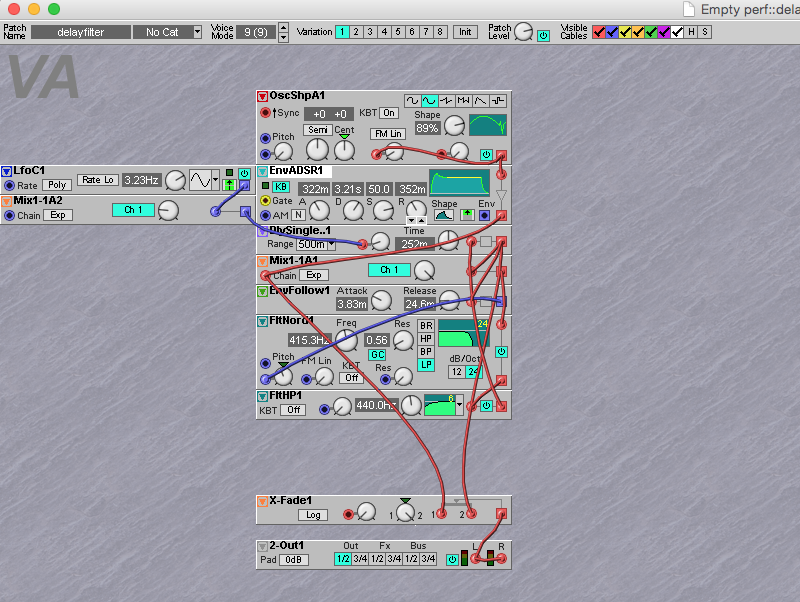Click the delayfilter patch name field

click(x=81, y=32)
